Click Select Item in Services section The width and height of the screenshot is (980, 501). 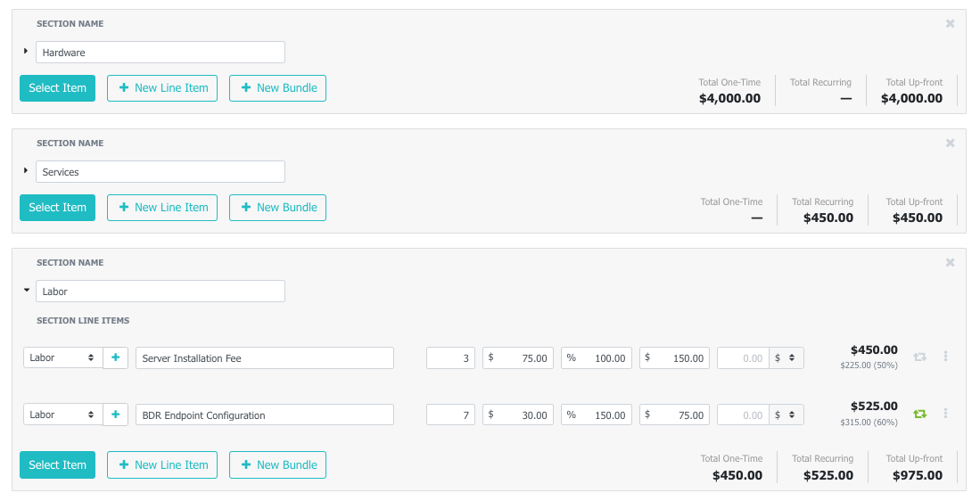pyautogui.click(x=57, y=208)
